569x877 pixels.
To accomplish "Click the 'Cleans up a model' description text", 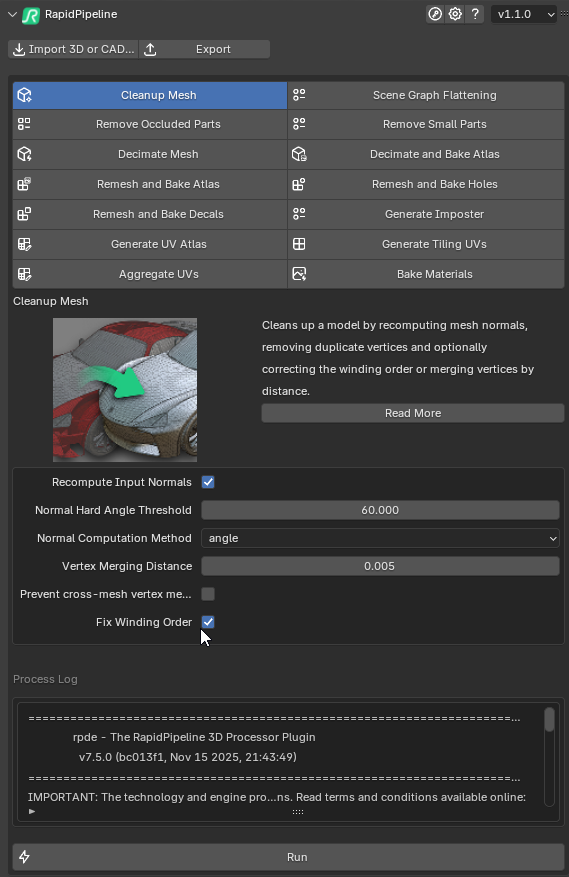I will click(398, 358).
